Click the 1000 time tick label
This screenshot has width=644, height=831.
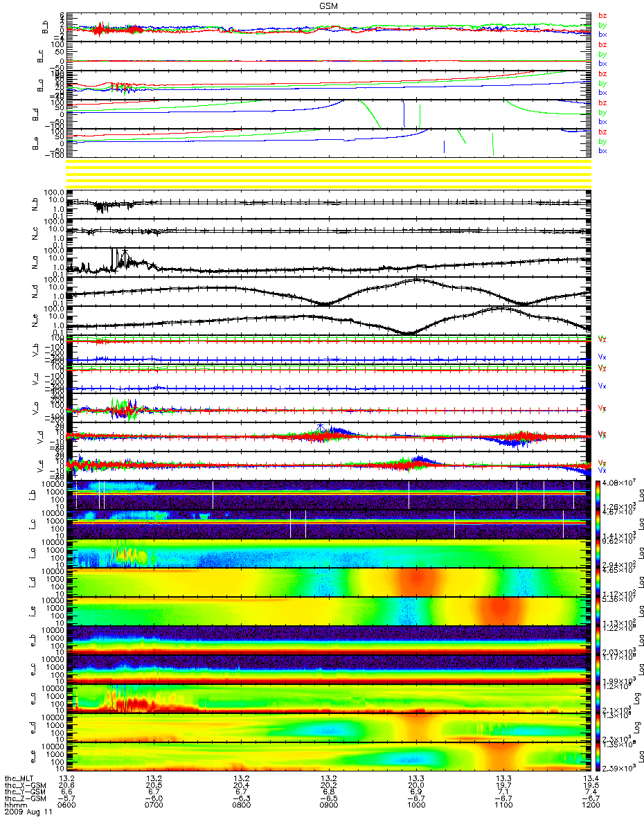point(415,805)
